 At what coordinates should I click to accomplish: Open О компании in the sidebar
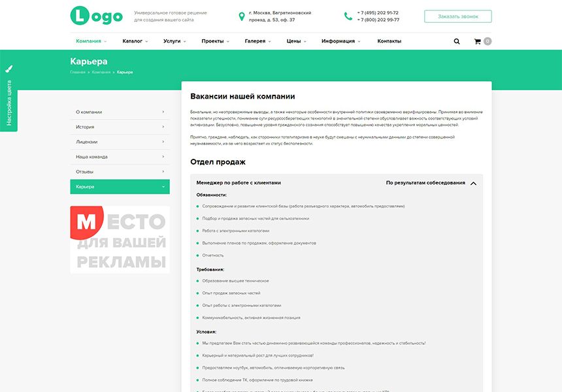pos(120,112)
